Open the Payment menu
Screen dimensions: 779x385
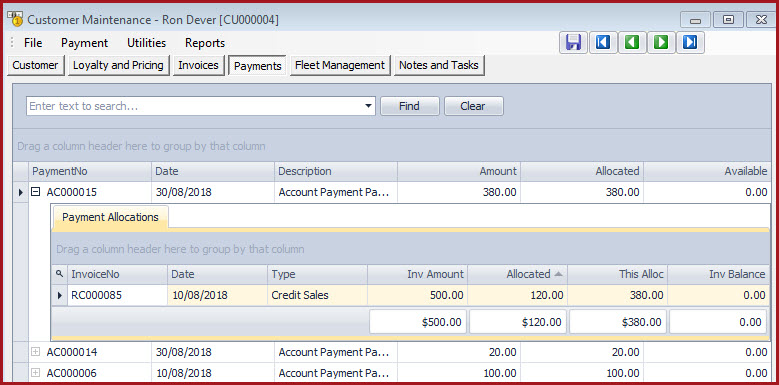84,43
